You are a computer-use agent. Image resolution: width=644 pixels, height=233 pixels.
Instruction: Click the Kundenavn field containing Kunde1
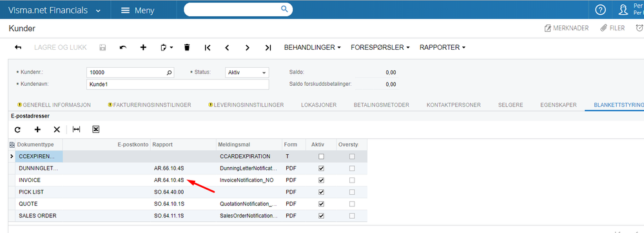(x=177, y=85)
